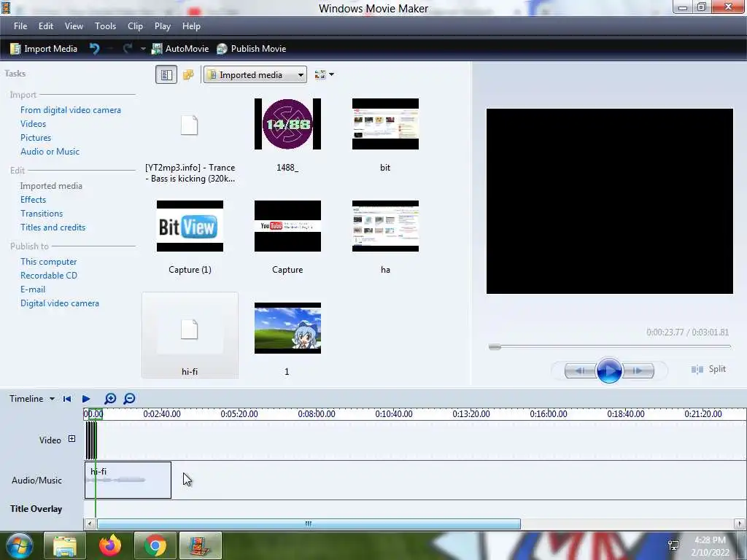Select the hi-fi audio file item
The width and height of the screenshot is (747, 560).
pyautogui.click(x=190, y=335)
